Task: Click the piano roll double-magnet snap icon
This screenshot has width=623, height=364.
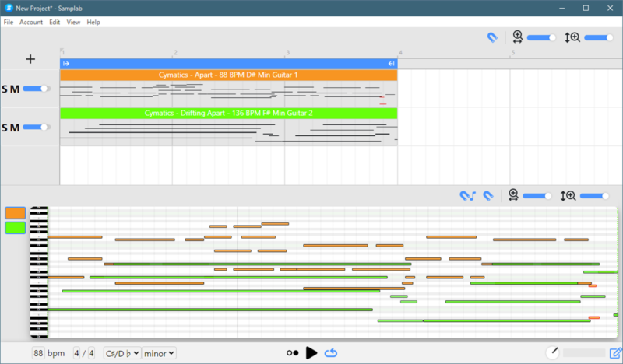Action: pyautogui.click(x=467, y=196)
